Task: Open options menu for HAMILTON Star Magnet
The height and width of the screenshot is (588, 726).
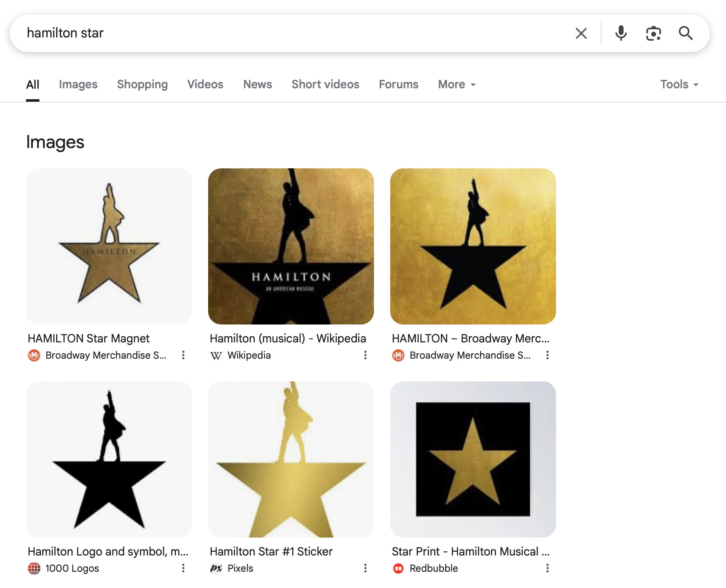Action: pyautogui.click(x=183, y=355)
